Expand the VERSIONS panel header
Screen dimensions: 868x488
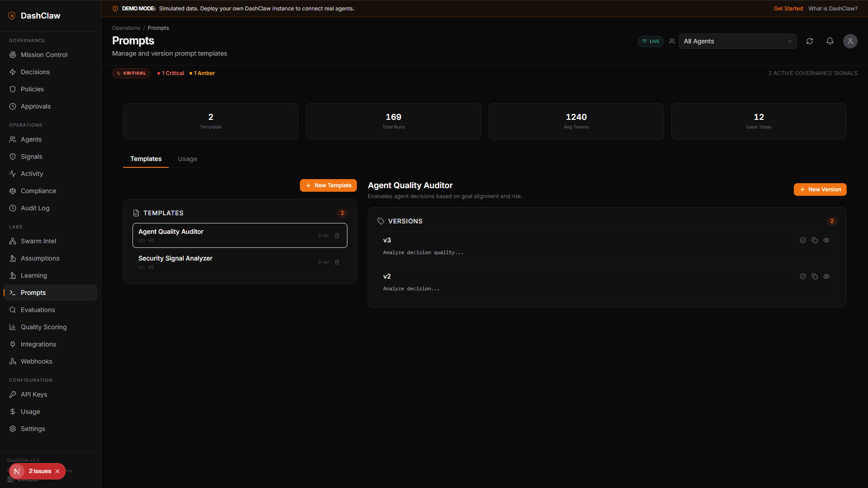(406, 221)
